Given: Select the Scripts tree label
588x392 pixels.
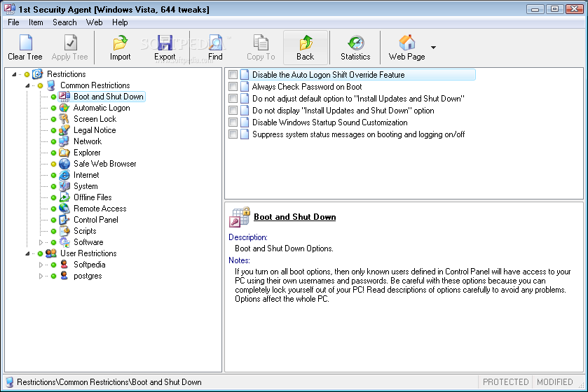Looking at the screenshot, I should pyautogui.click(x=85, y=231).
